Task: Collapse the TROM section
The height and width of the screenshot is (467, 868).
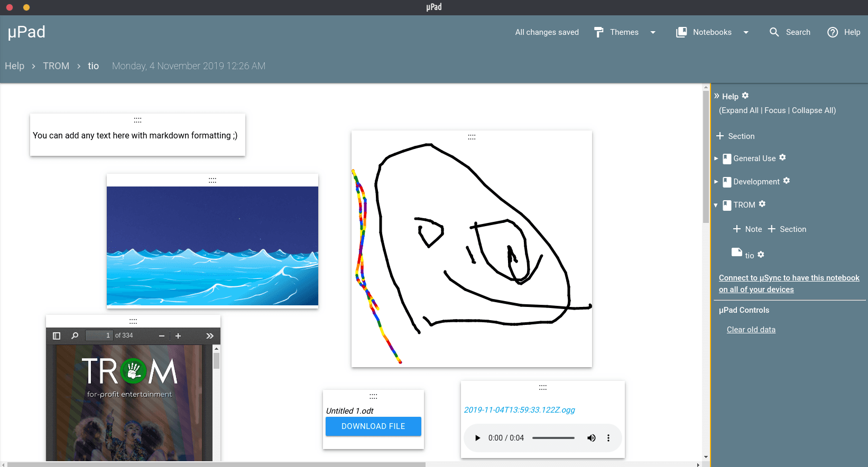Action: pyautogui.click(x=716, y=205)
